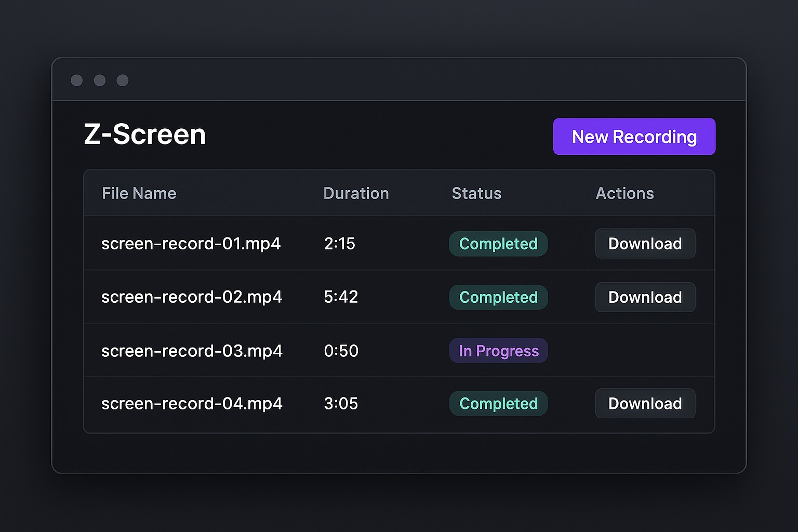Click the Duration column header
The height and width of the screenshot is (532, 798).
pyautogui.click(x=356, y=193)
